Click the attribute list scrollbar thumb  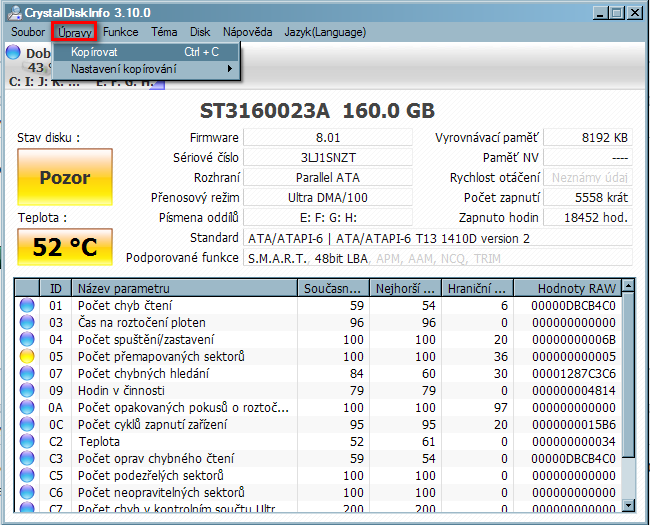(628, 374)
